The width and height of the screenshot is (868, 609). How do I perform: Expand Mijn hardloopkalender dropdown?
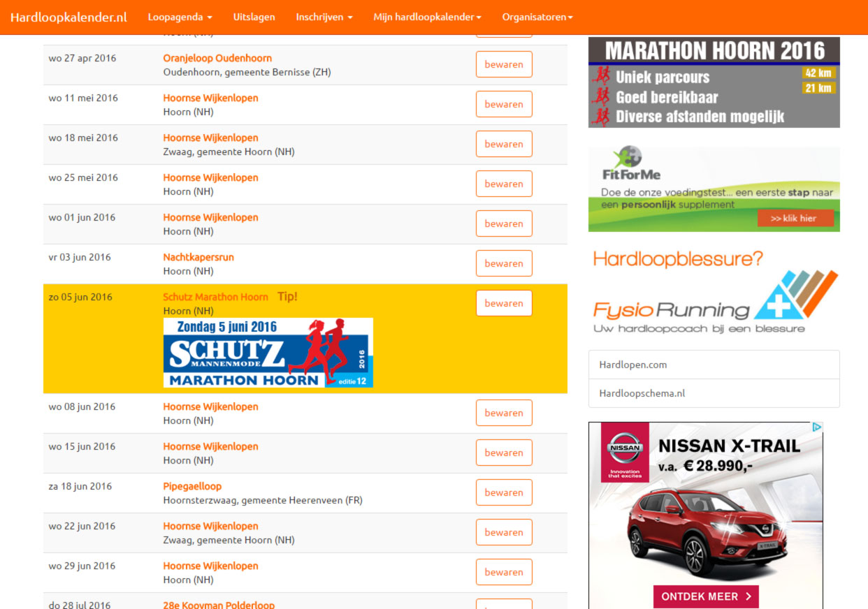427,17
